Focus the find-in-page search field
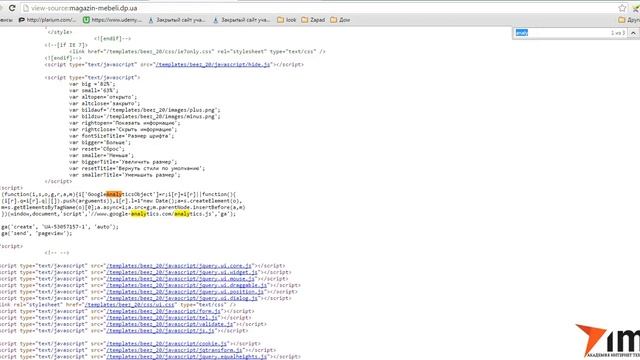The image size is (640, 360). coord(561,33)
